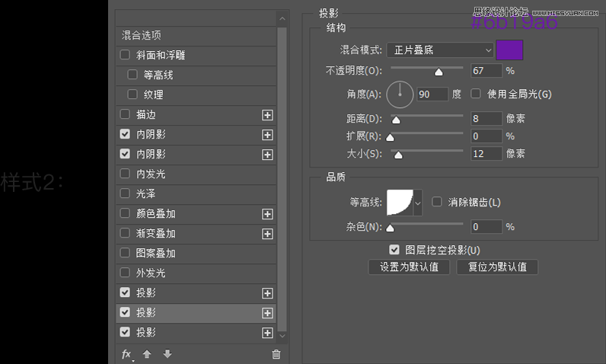The width and height of the screenshot is (606, 364).
Task: Click the plus icon beside 颜色叠加
Action: 267,214
